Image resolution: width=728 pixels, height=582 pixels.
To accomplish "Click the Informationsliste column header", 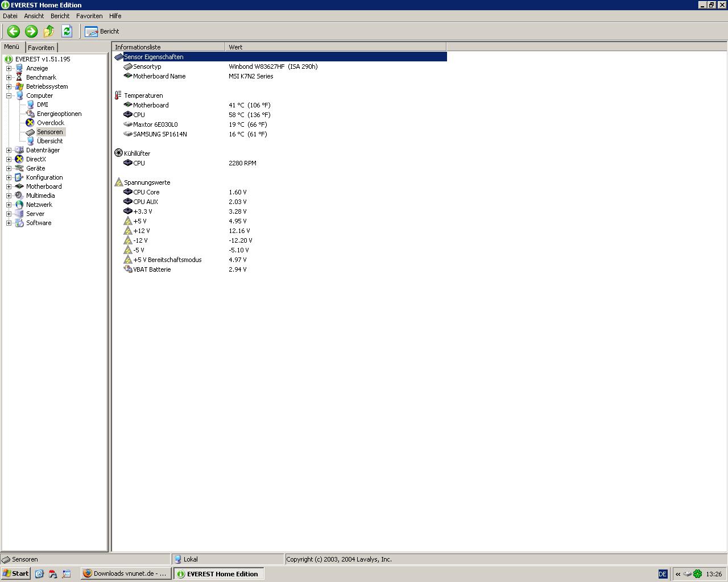I will click(x=169, y=47).
